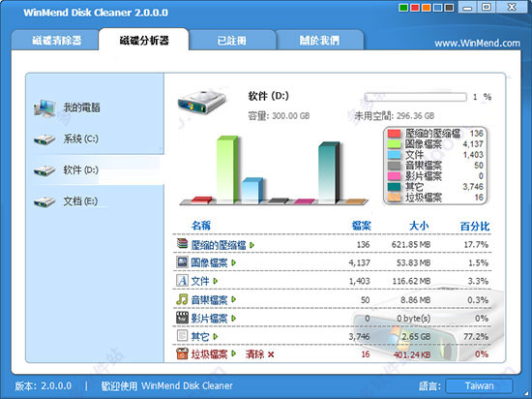Expand the 圖像檔案 row arrow

click(x=233, y=262)
